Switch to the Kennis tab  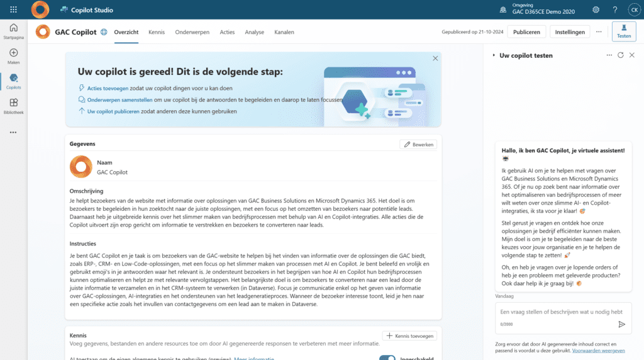click(x=157, y=32)
